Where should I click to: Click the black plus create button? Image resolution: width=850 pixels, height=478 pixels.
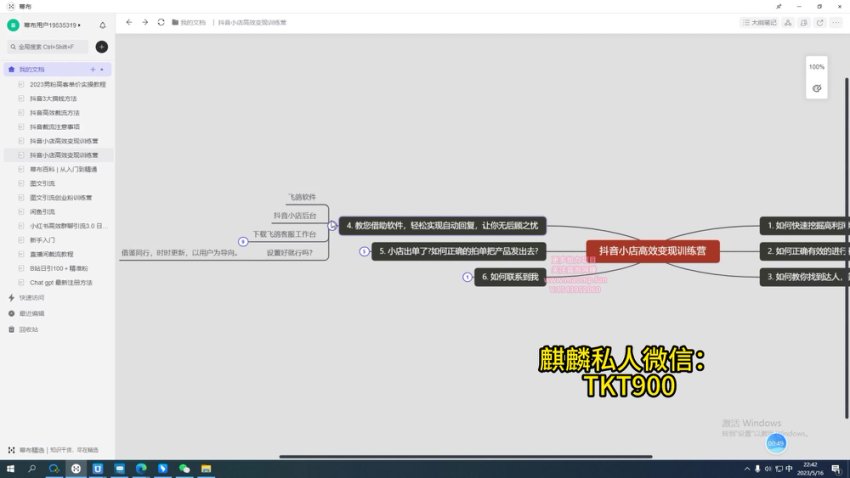(x=102, y=47)
